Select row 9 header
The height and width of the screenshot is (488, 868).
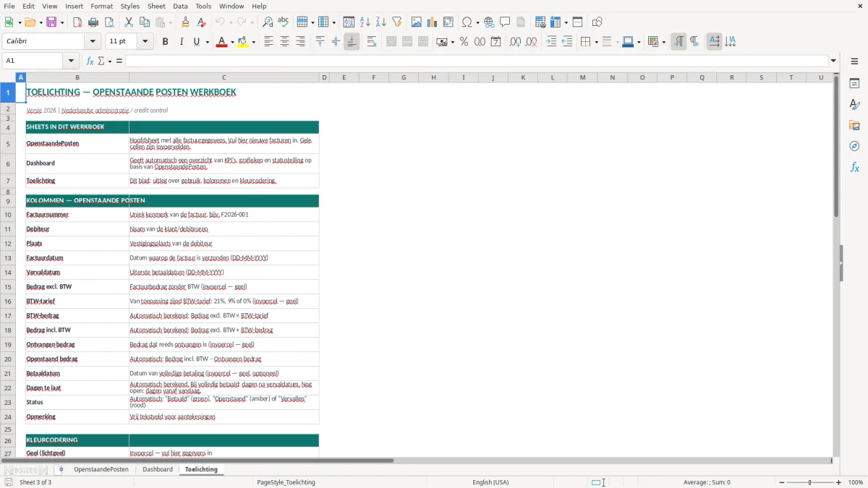point(8,200)
